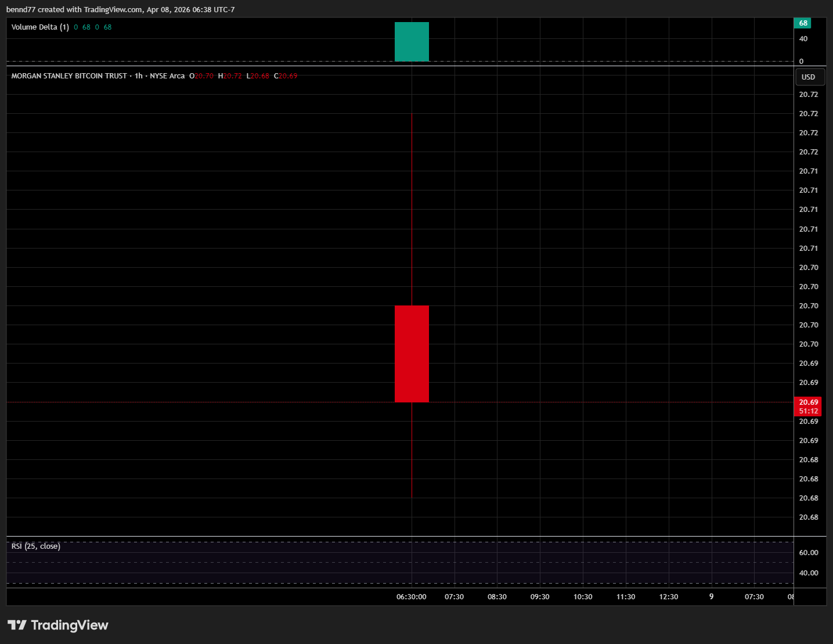Click the 11:30 time axis label
833x644 pixels.
tap(626, 597)
